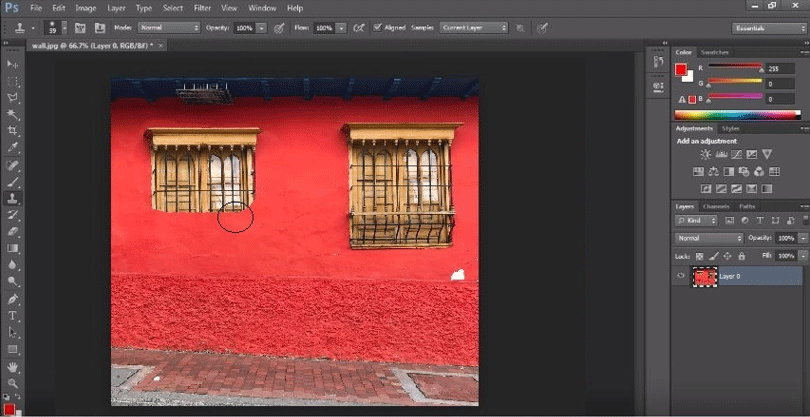Select the Rectangle shape tool
Viewport: 810px width, 417px height.
click(12, 349)
